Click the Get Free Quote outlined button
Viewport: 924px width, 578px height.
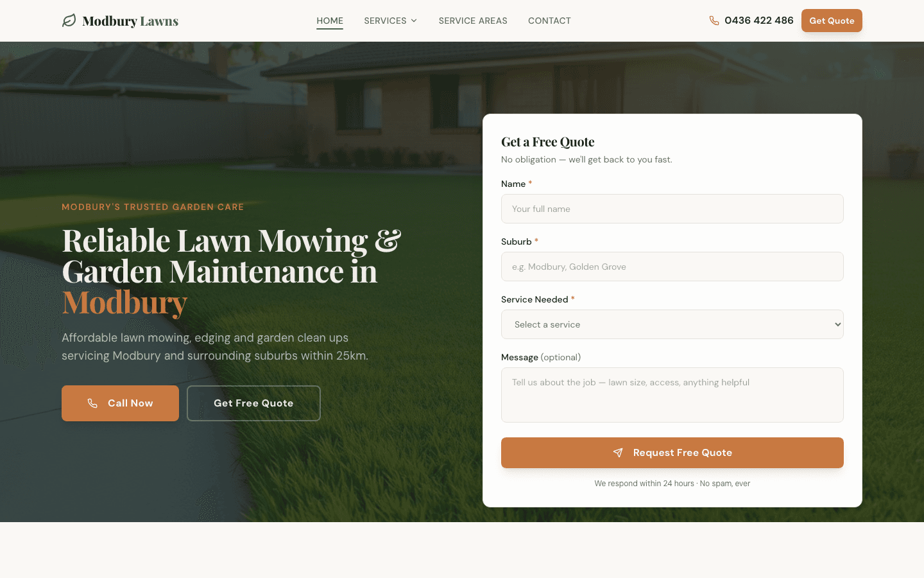pyautogui.click(x=253, y=403)
